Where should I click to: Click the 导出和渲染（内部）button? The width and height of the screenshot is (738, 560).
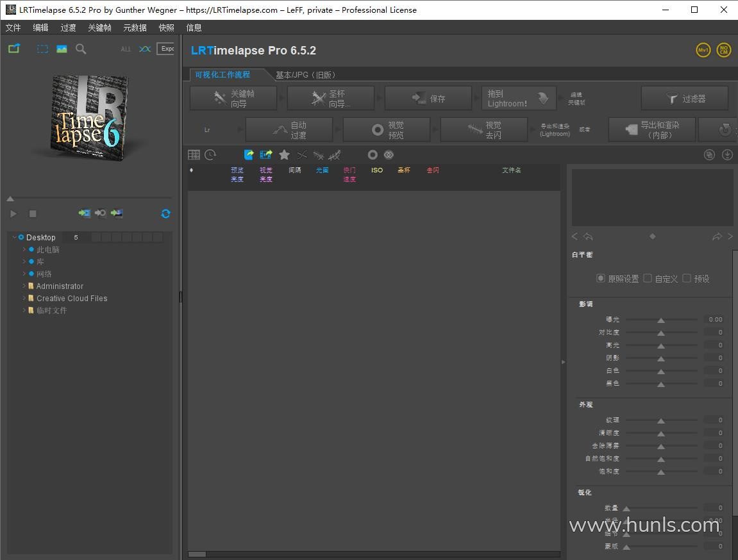click(652, 130)
